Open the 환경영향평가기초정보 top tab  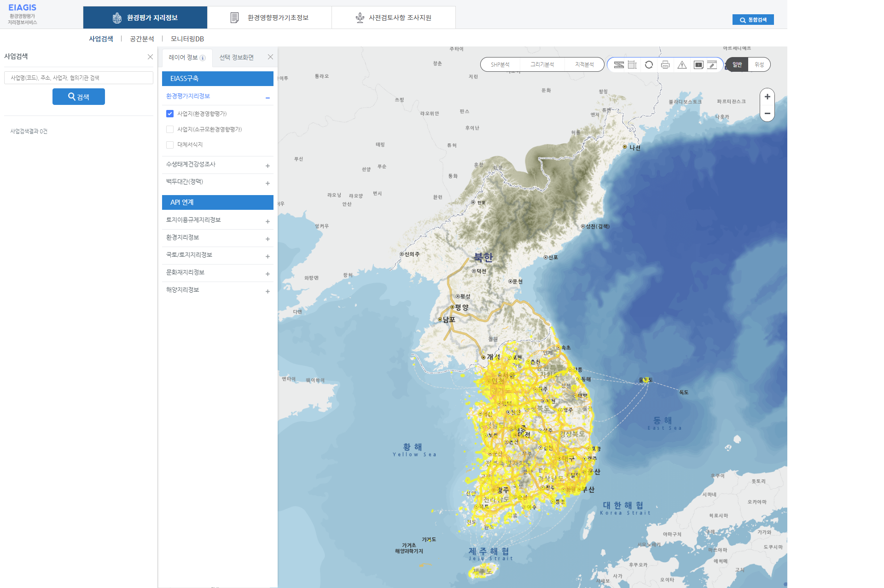point(269,17)
